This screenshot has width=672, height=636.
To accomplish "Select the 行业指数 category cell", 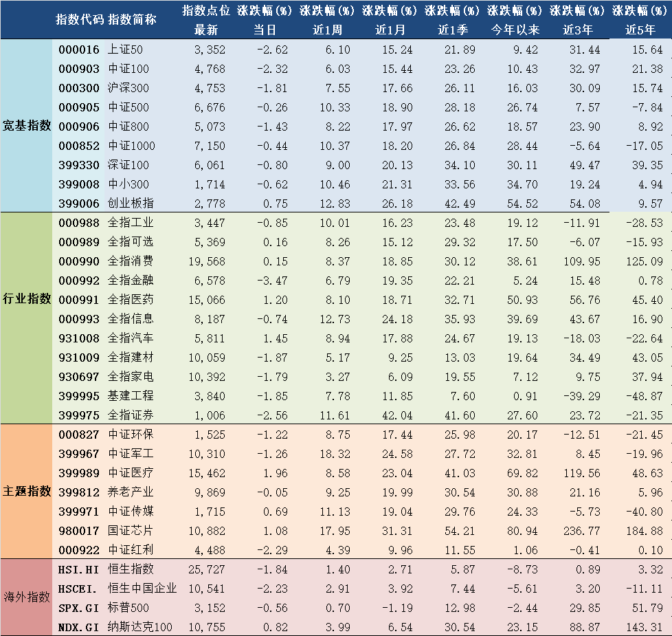I will point(27,299).
